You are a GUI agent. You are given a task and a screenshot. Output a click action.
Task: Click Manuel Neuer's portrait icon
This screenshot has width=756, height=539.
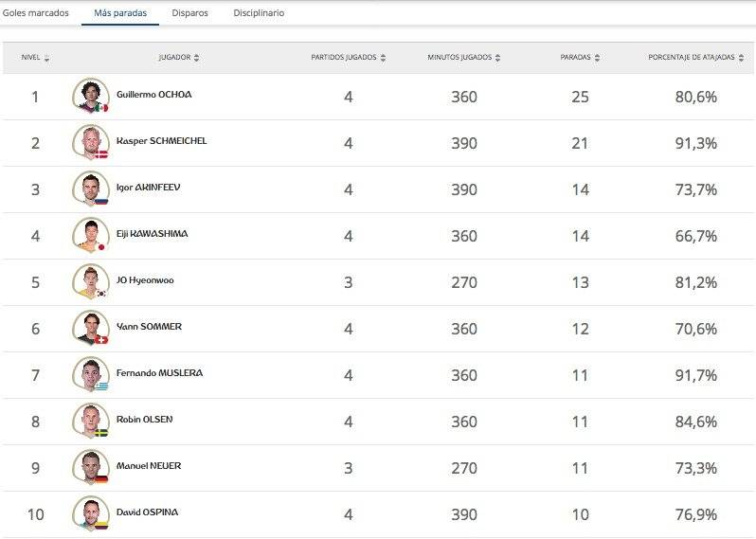pyautogui.click(x=91, y=467)
